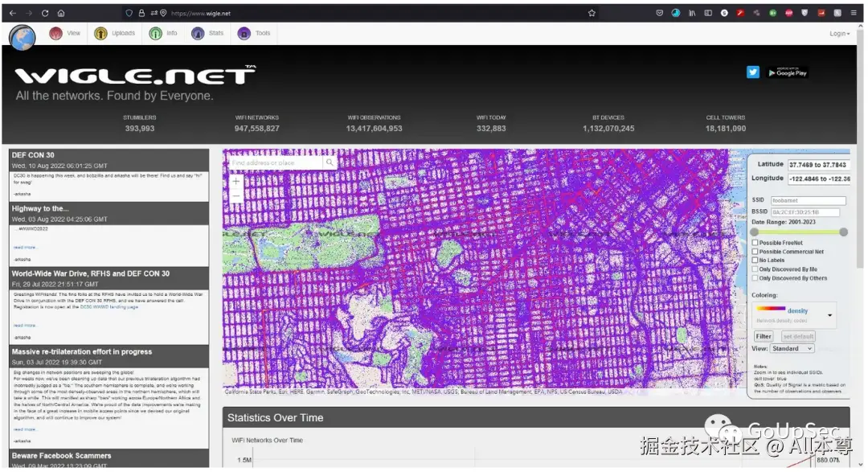Click the Latitude range field
This screenshot has width=868, height=472.
point(818,165)
